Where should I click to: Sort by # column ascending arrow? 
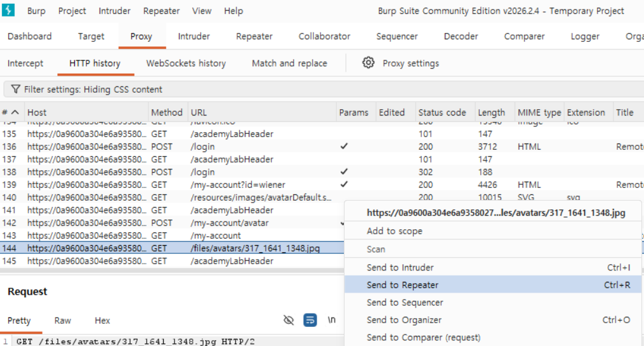15,112
